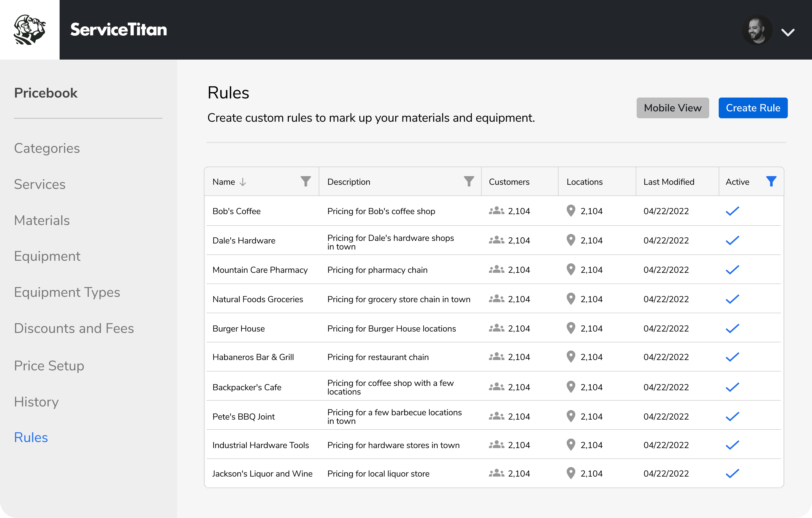Toggle Active checkmark for Bob's Coffee

[732, 211]
